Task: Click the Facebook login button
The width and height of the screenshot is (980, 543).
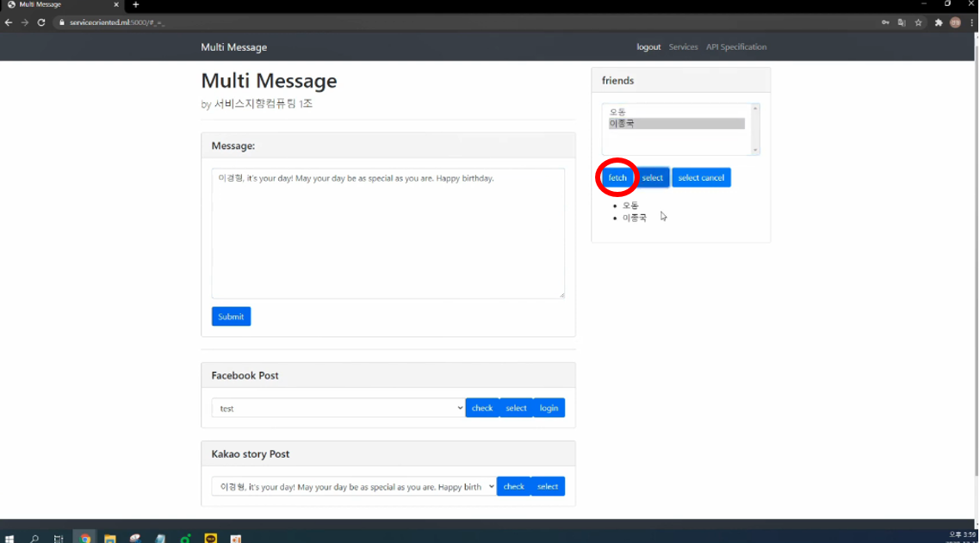Action: (x=549, y=408)
